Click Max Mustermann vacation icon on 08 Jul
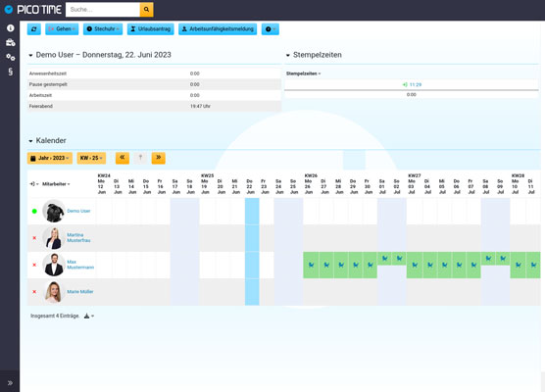545x392 pixels. pos(488,258)
